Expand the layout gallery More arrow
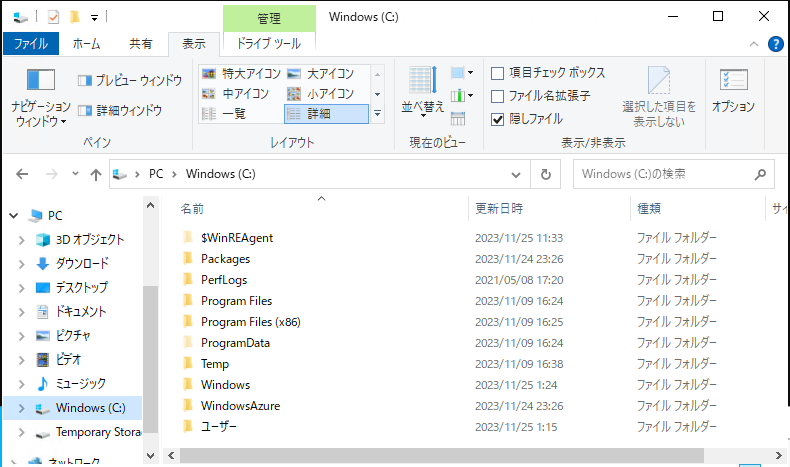The height and width of the screenshot is (467, 790). [377, 114]
